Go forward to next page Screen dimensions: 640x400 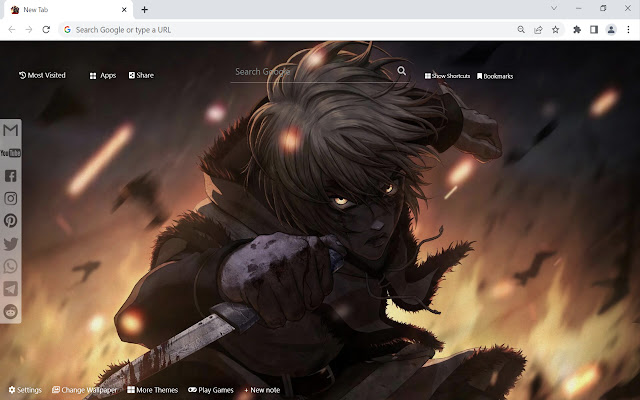[29, 29]
